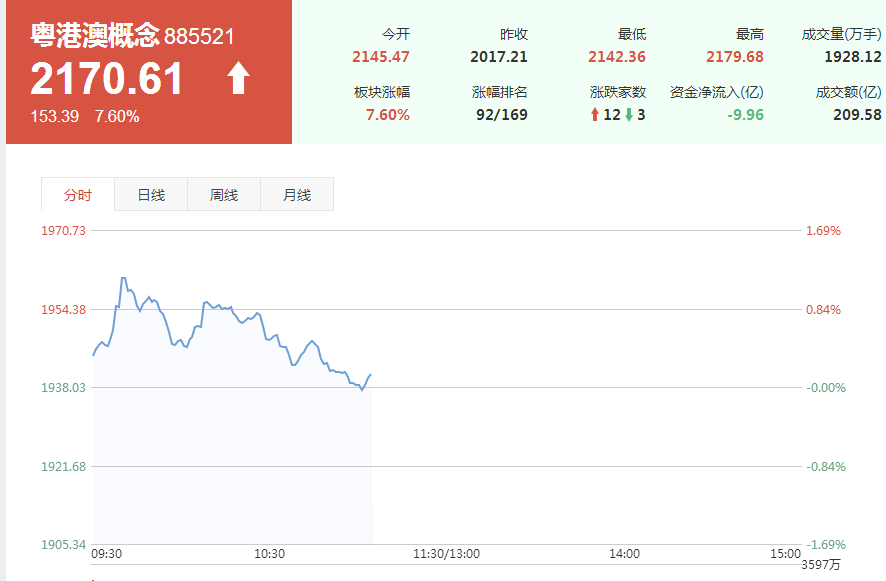This screenshot has height=581, width=886.
Task: Click the lowest value 2142.36
Action: (x=617, y=57)
